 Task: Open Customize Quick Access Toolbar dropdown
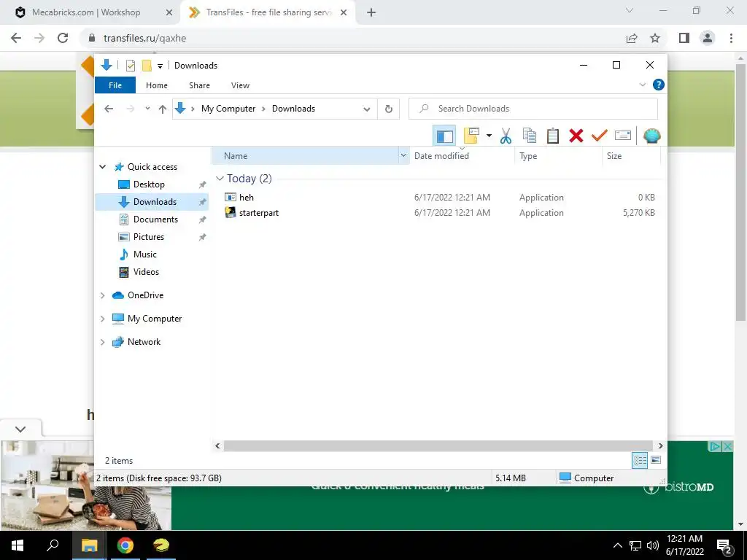(x=160, y=66)
